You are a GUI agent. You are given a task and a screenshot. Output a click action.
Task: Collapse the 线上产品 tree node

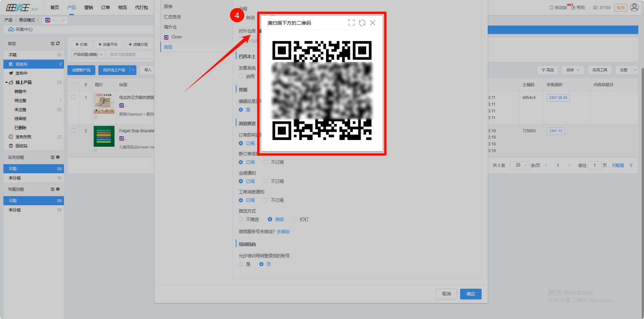click(6, 82)
